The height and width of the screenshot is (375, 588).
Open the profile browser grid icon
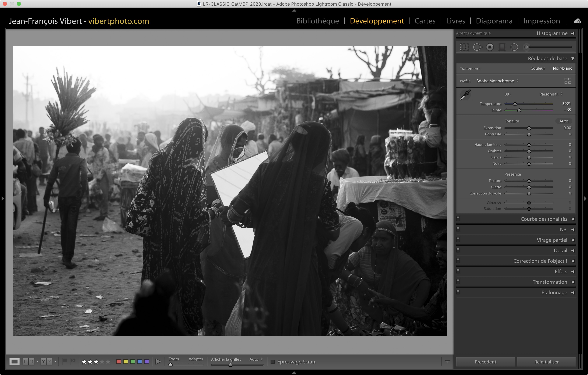(x=568, y=81)
